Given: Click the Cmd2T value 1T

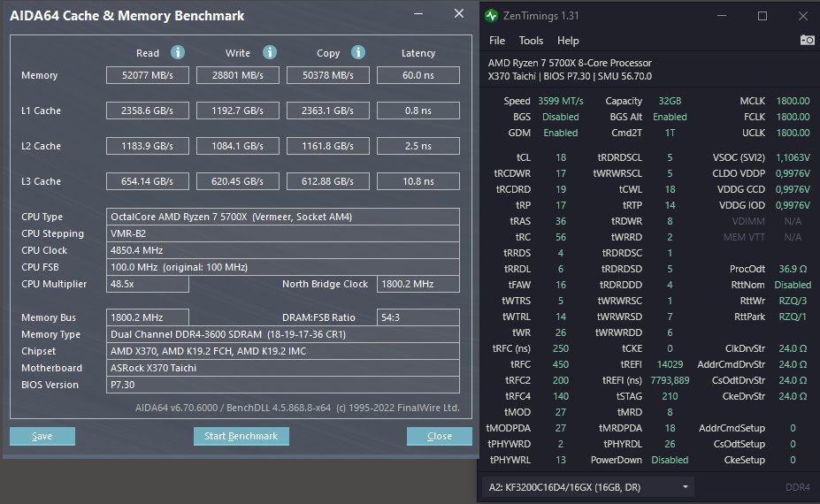Looking at the screenshot, I should (670, 133).
